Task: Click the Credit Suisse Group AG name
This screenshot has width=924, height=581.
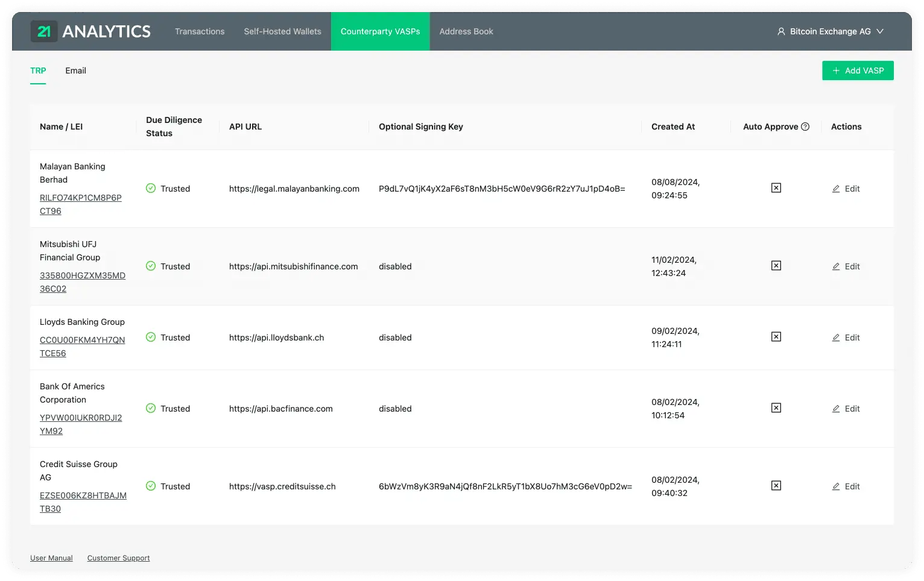Action: coord(78,471)
